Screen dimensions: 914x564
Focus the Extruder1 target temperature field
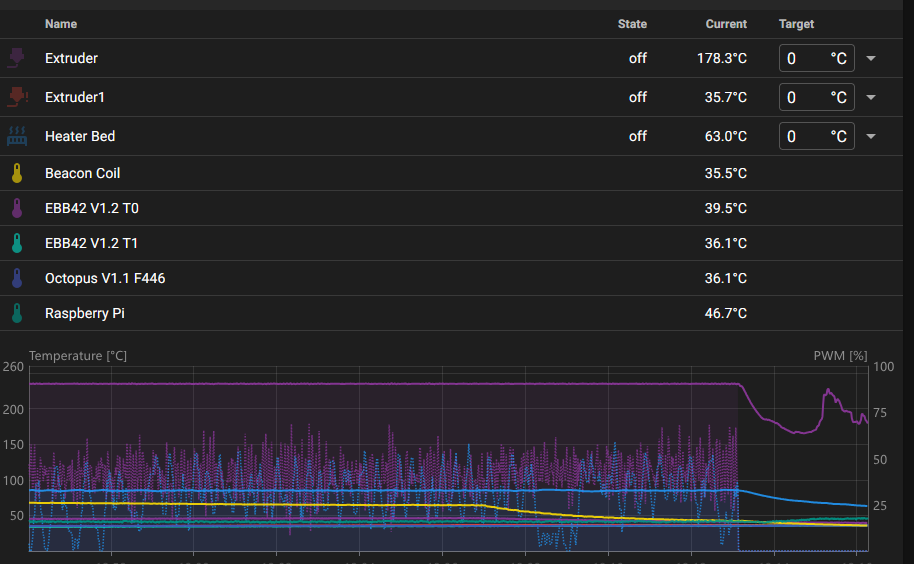(x=817, y=97)
